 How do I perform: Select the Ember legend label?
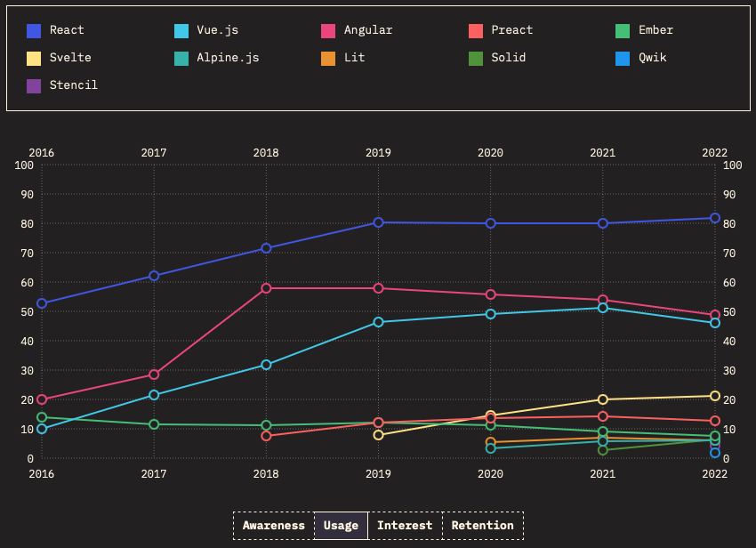(655, 30)
